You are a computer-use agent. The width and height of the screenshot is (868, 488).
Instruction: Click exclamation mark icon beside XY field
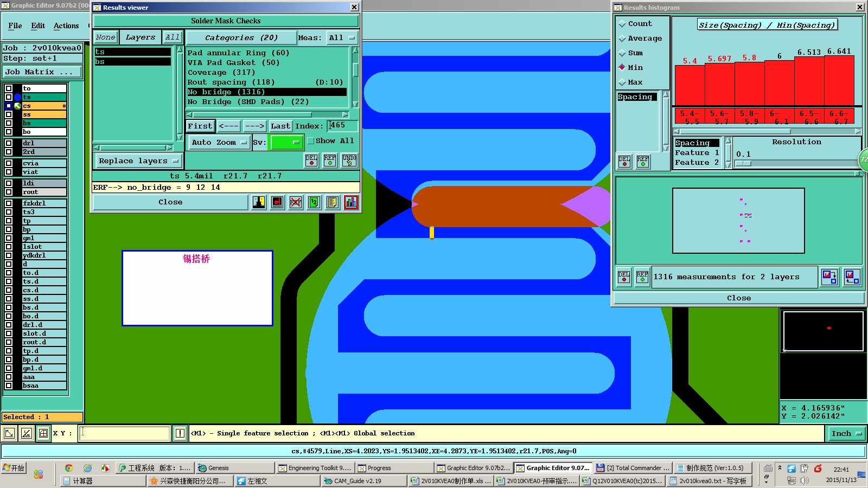click(x=180, y=433)
